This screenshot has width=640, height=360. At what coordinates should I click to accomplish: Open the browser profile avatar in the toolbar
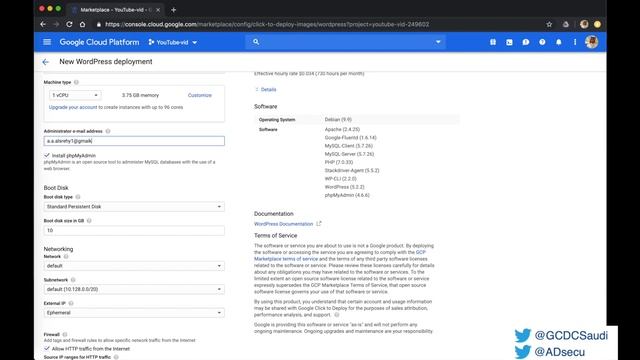tap(584, 24)
